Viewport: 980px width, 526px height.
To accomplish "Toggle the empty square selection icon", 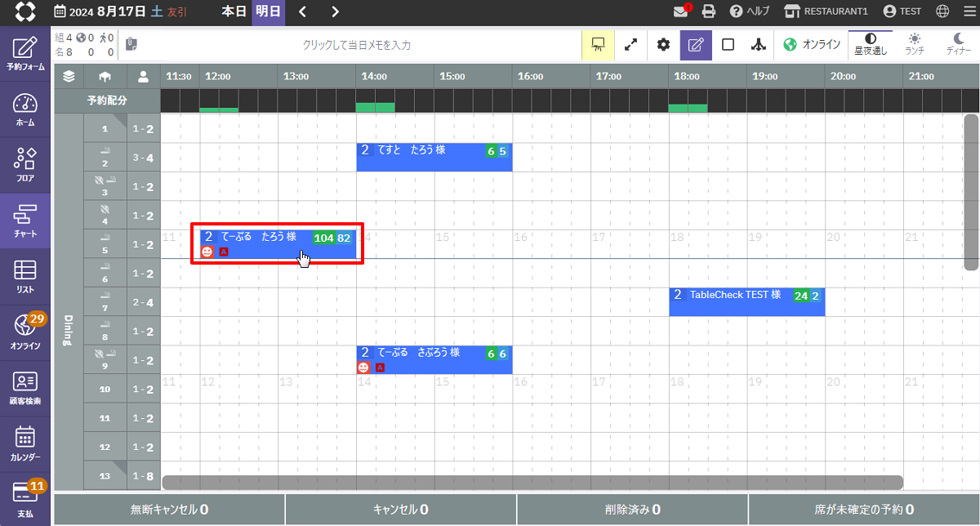I will tap(728, 45).
